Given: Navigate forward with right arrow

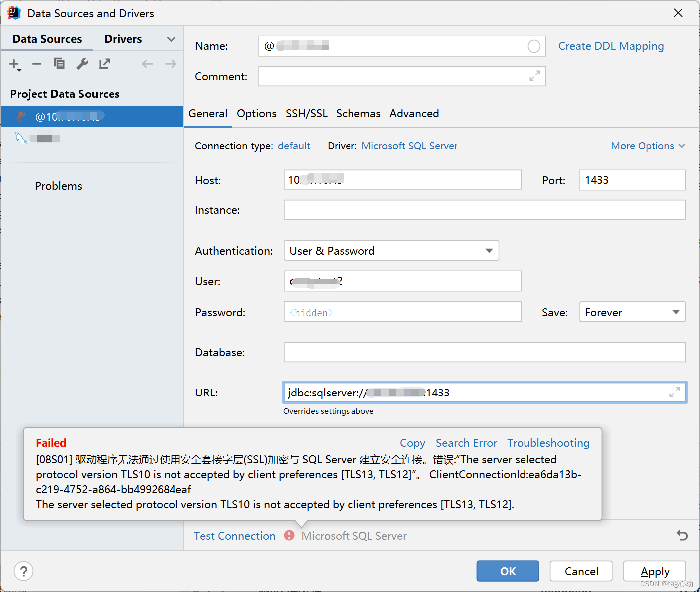Looking at the screenshot, I should [171, 64].
